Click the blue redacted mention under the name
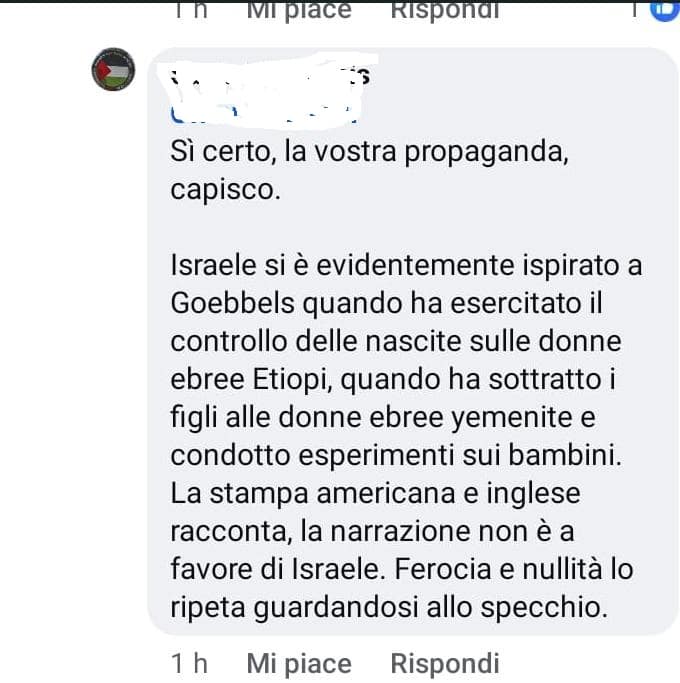680x683 pixels. coord(264,114)
